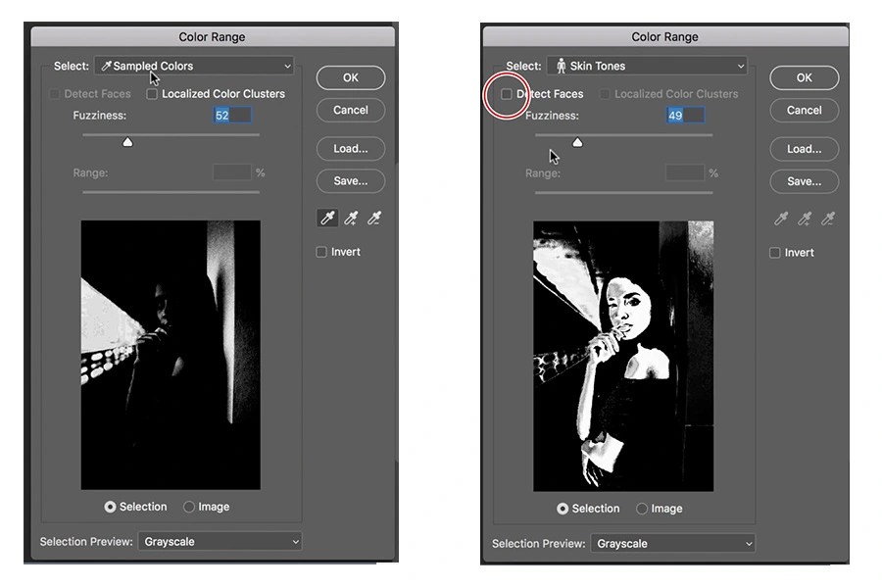Click the Range slider track in Skin Tones dialog
Image resolution: width=882 pixels, height=588 pixels.
[x=624, y=192]
